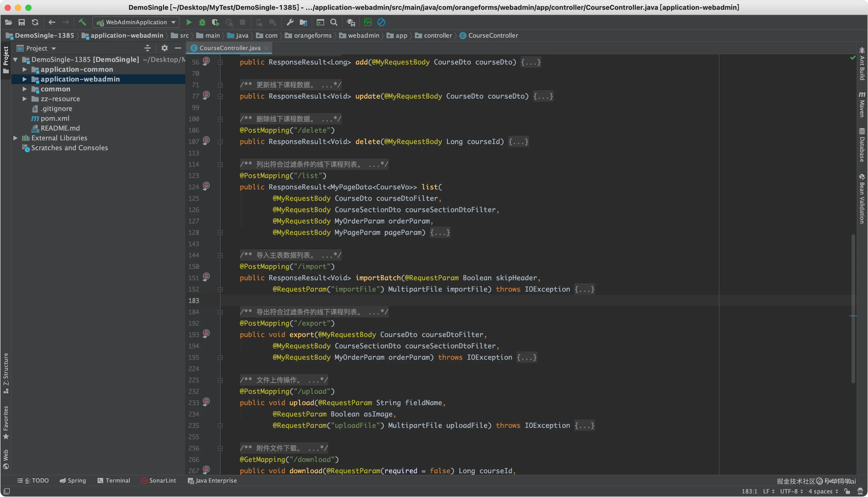Open Project panel gear options
This screenshot has width=868, height=497.
[x=165, y=48]
